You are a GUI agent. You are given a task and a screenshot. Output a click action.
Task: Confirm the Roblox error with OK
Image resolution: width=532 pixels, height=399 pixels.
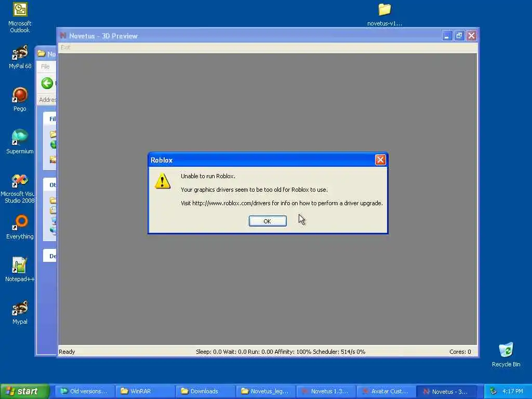tap(268, 221)
